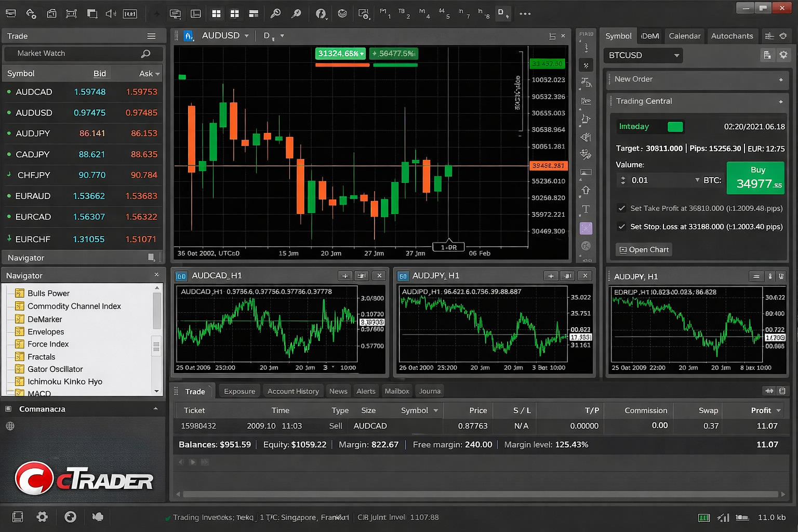The height and width of the screenshot is (532, 798).
Task: Select the Text tool in the drawing toolbar
Action: click(586, 209)
